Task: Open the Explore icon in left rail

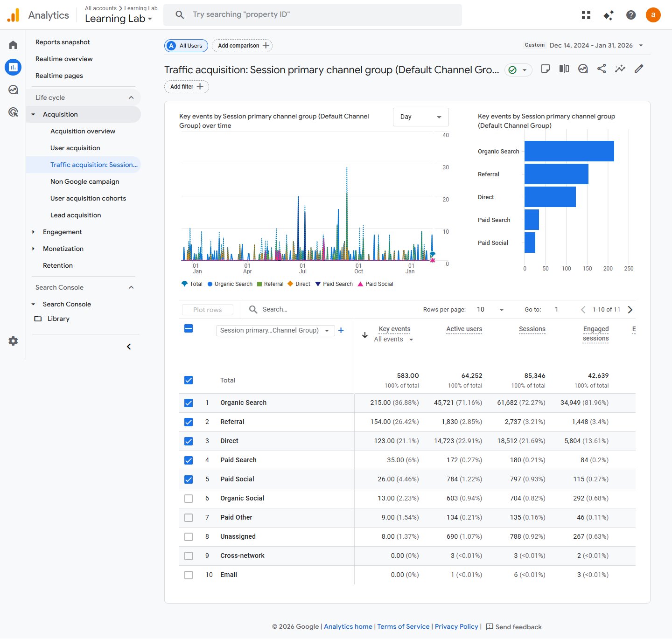Action: [x=13, y=90]
